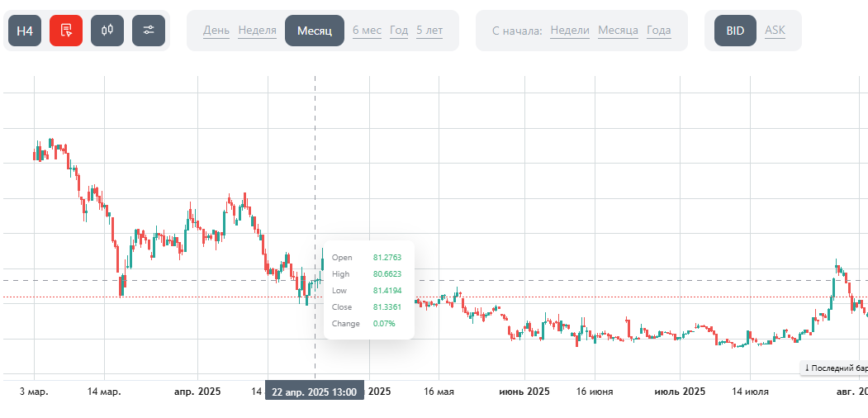
Task: Click the Low value 81.4194
Action: tap(387, 291)
